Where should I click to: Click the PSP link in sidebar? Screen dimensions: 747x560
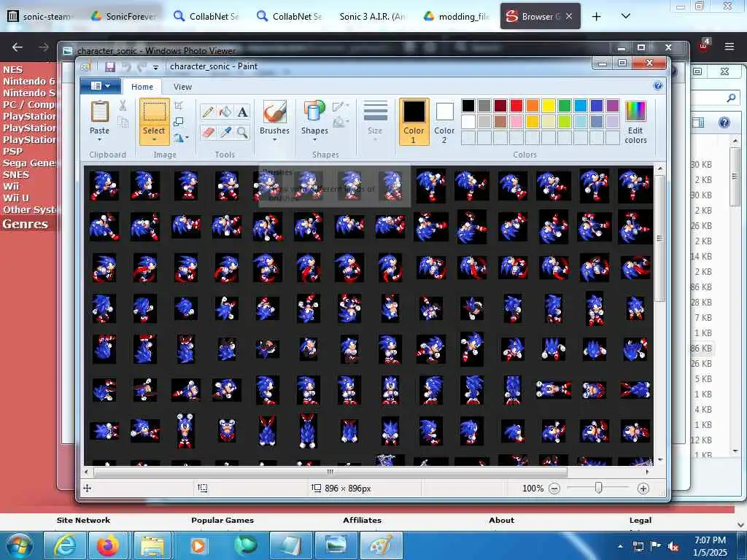click(13, 152)
